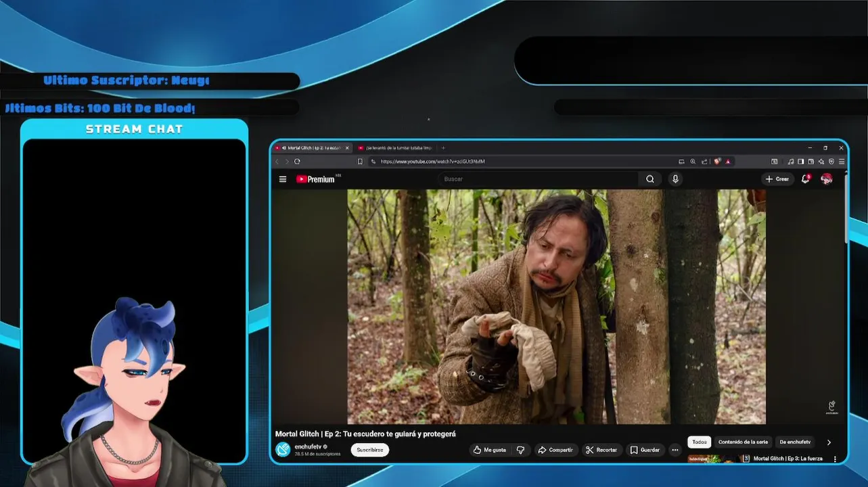Click the youtube.com address bar URL
Image resolution: width=868 pixels, height=487 pixels.
432,162
